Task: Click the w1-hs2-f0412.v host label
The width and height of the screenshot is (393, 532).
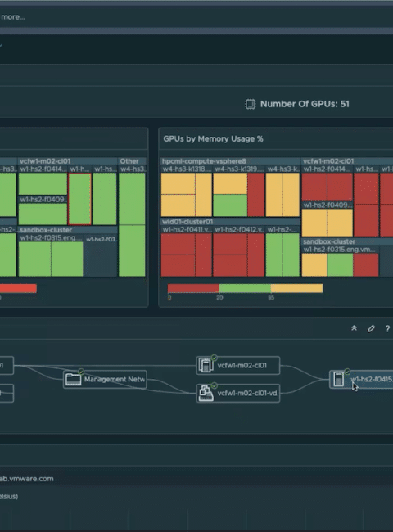Action: (x=239, y=229)
